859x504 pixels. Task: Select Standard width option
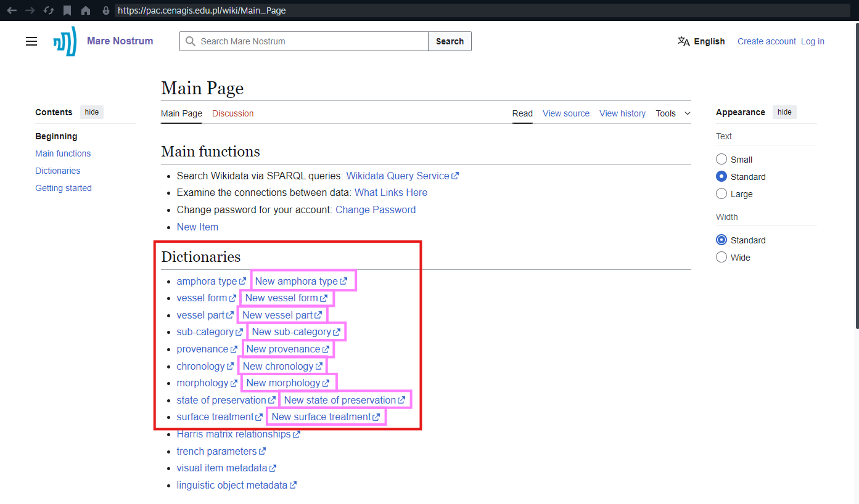[721, 240]
